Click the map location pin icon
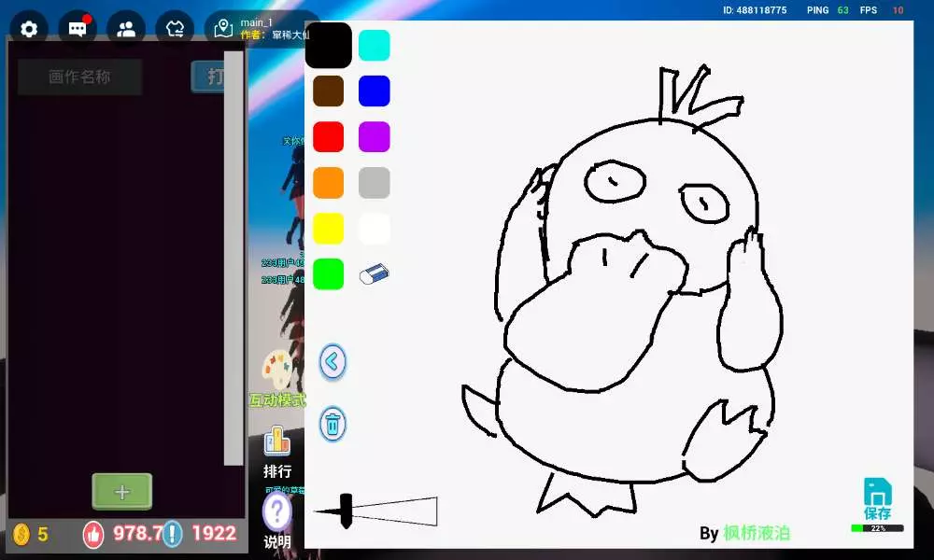This screenshot has width=934, height=560. coord(223,29)
